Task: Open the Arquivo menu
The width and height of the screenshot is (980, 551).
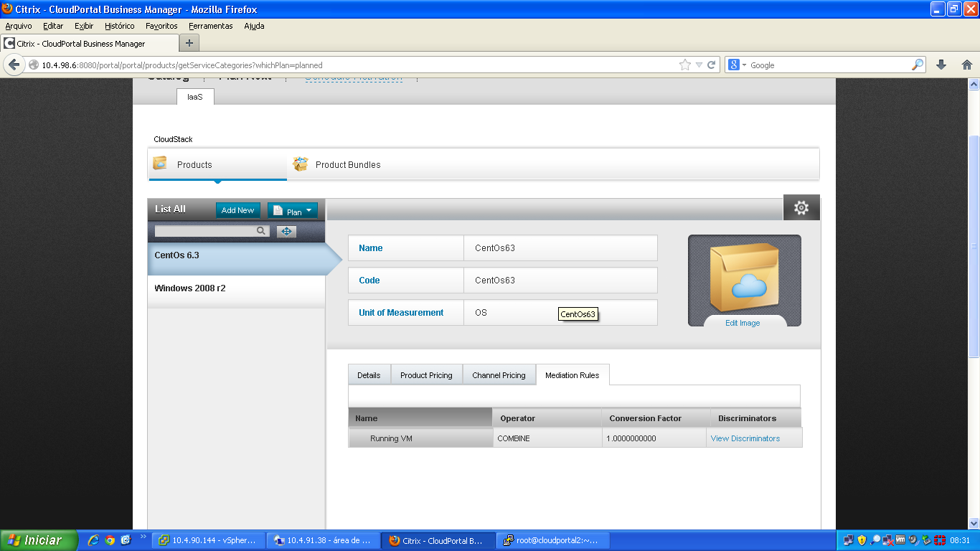Action: (19, 26)
